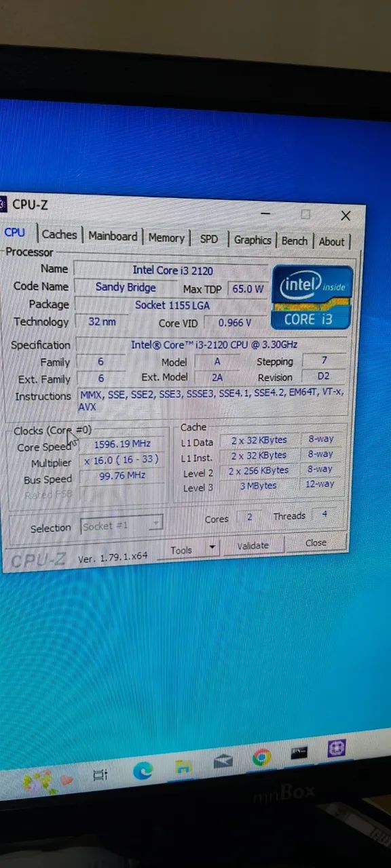
Task: Open the About tab
Action: 332,241
